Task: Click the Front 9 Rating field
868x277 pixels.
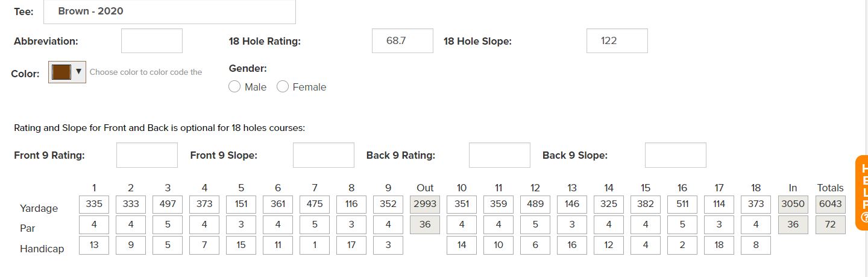Action: [x=147, y=155]
